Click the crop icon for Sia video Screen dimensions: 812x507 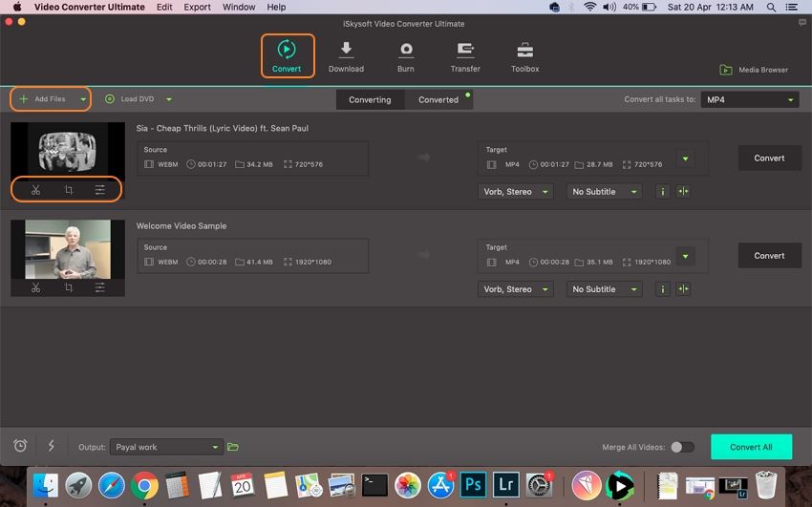click(69, 190)
